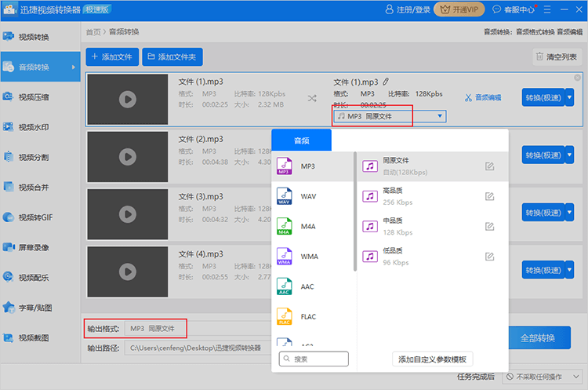The height and width of the screenshot is (390, 588).
Task: Edit the 高品质 256 Kbps preset
Action: 490,196
